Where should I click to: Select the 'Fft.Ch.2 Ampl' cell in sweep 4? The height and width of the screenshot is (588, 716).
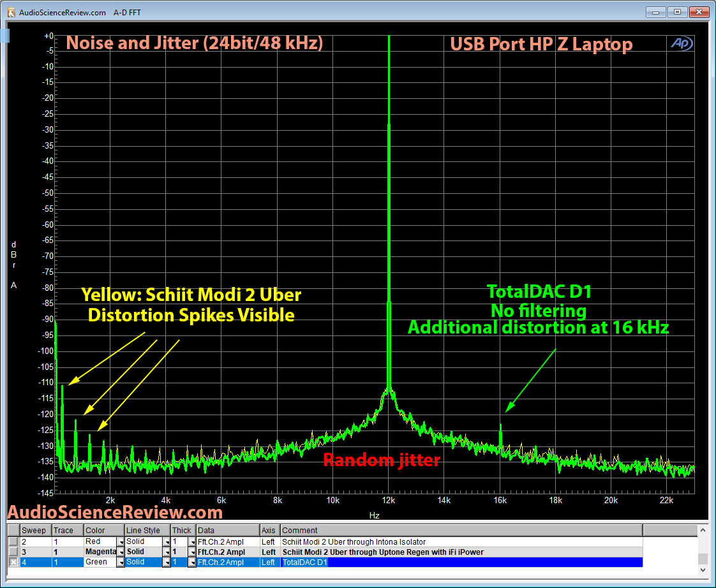coord(228,562)
